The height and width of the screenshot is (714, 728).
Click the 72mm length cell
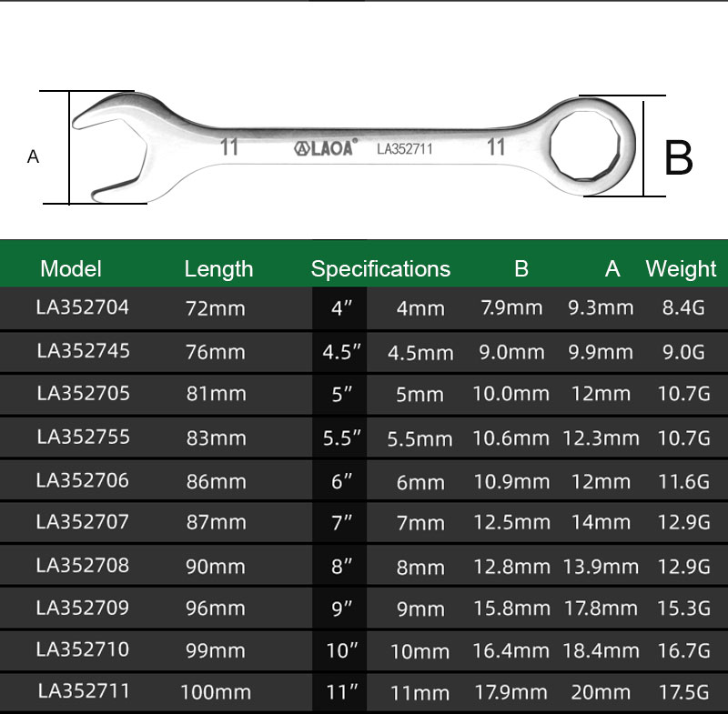216,308
